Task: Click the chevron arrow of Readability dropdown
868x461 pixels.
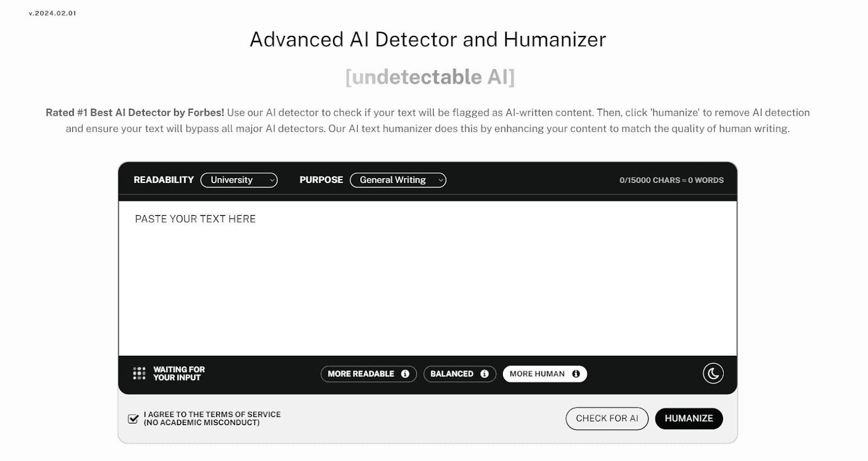Action: [272, 180]
